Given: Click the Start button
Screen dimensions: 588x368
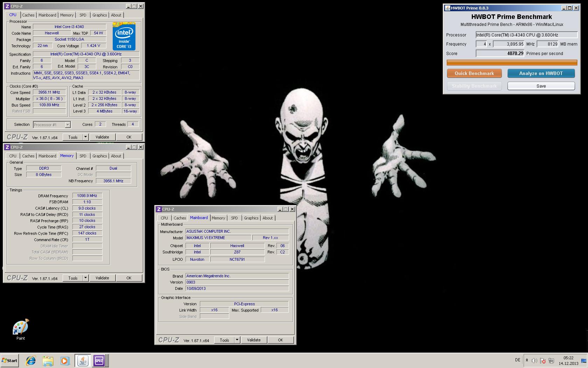Looking at the screenshot, I should click(x=9, y=360).
